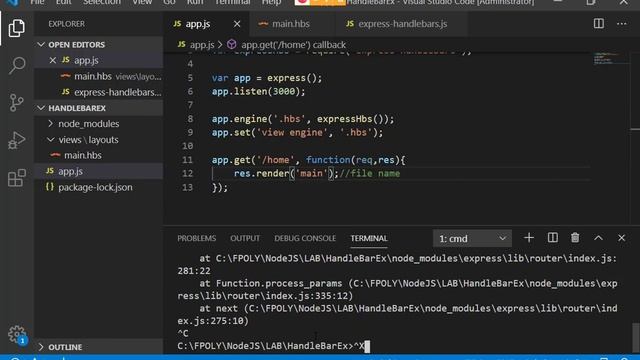This screenshot has height=360, width=640.
Task: Open the Terminal menu
Action: pyautogui.click(x=232, y=2)
